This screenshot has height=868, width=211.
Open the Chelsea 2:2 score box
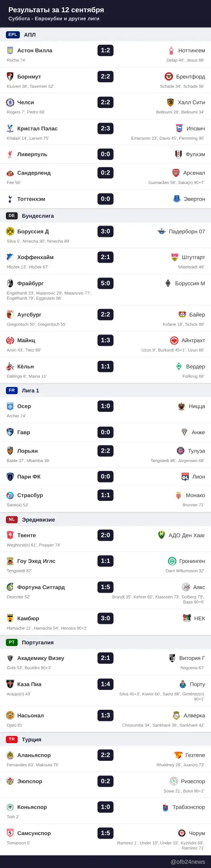[x=105, y=102]
